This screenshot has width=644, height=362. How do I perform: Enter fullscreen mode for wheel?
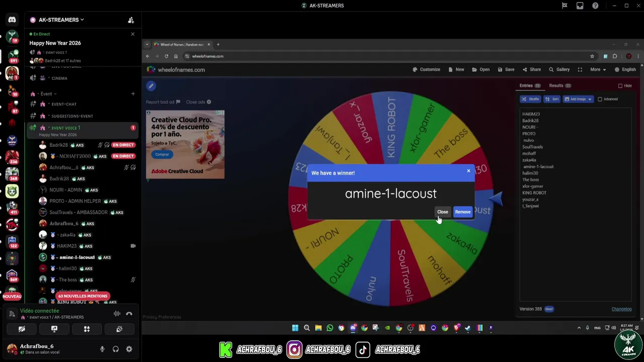click(x=580, y=70)
